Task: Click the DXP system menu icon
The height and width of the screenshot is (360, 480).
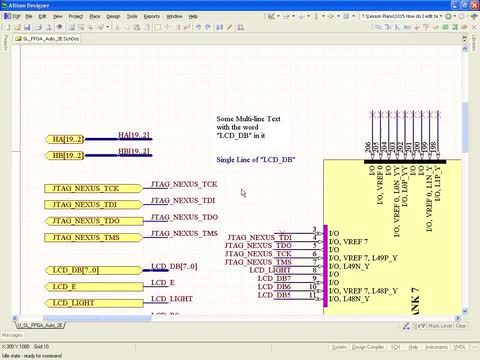Action: coord(12,16)
